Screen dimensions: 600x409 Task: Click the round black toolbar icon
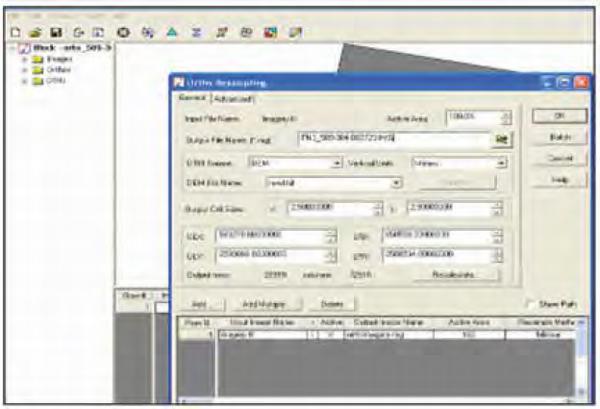pyautogui.click(x=123, y=32)
